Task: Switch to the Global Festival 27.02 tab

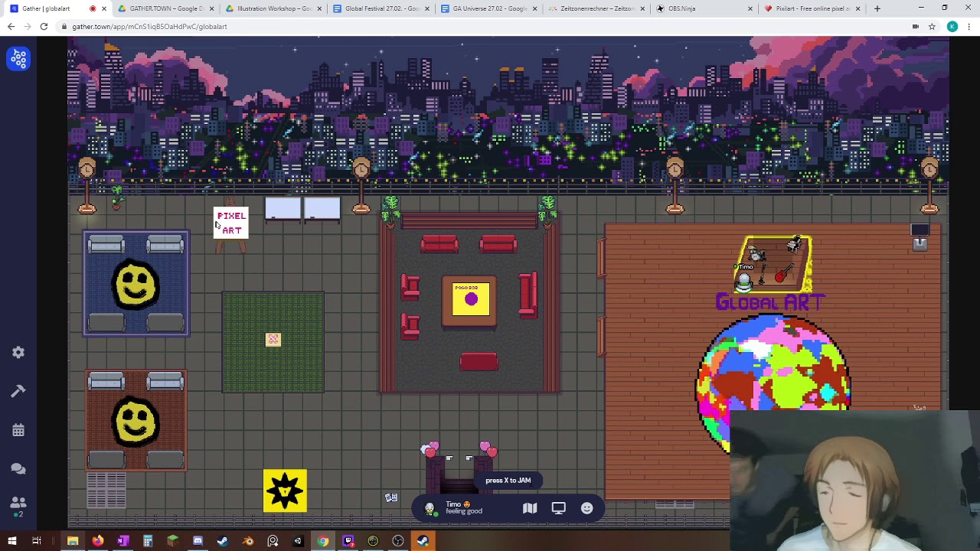Action: [381, 8]
